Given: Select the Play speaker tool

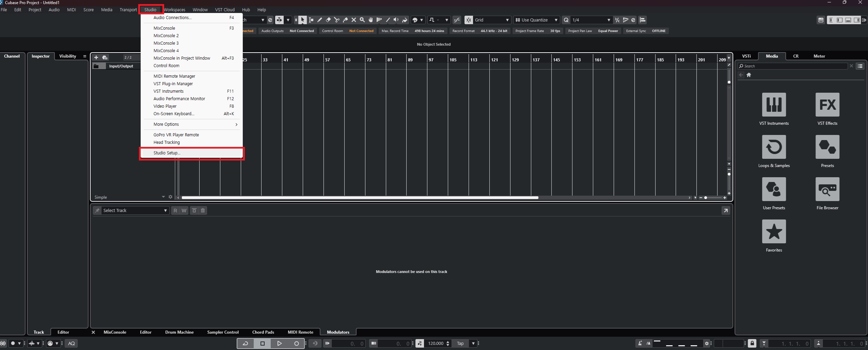Looking at the screenshot, I should coord(396,20).
